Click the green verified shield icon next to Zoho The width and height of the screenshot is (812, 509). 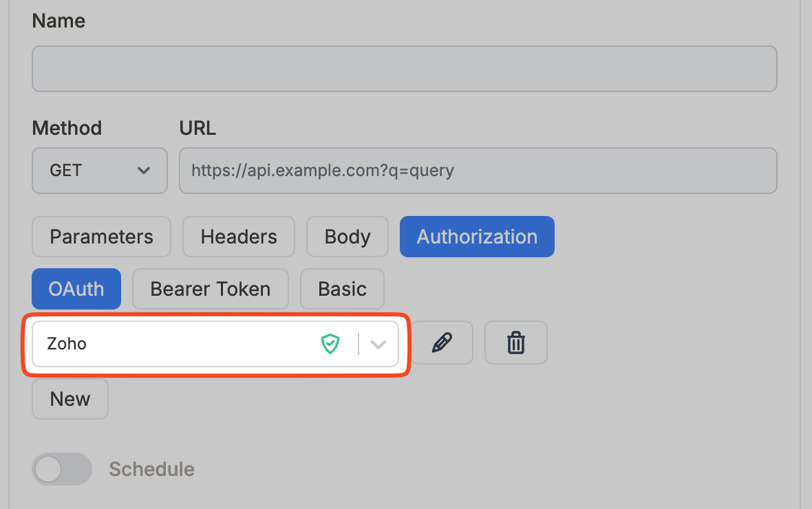331,344
